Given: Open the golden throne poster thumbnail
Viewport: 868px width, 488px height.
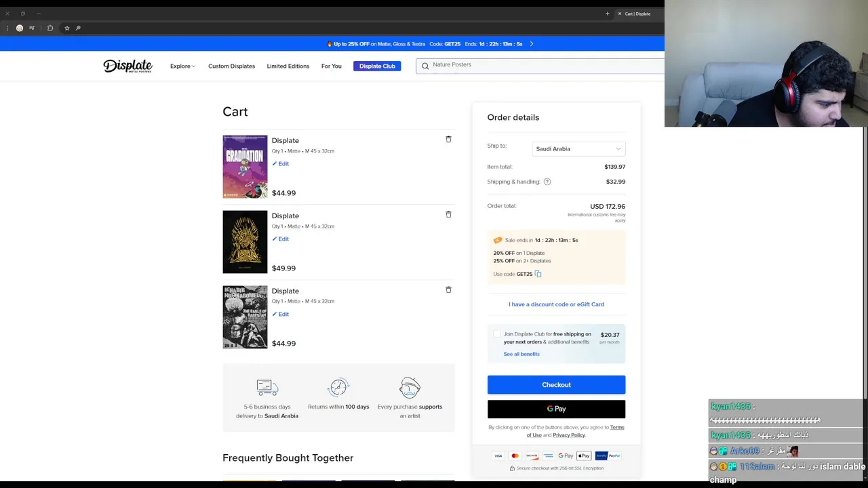Looking at the screenshot, I should tap(245, 242).
